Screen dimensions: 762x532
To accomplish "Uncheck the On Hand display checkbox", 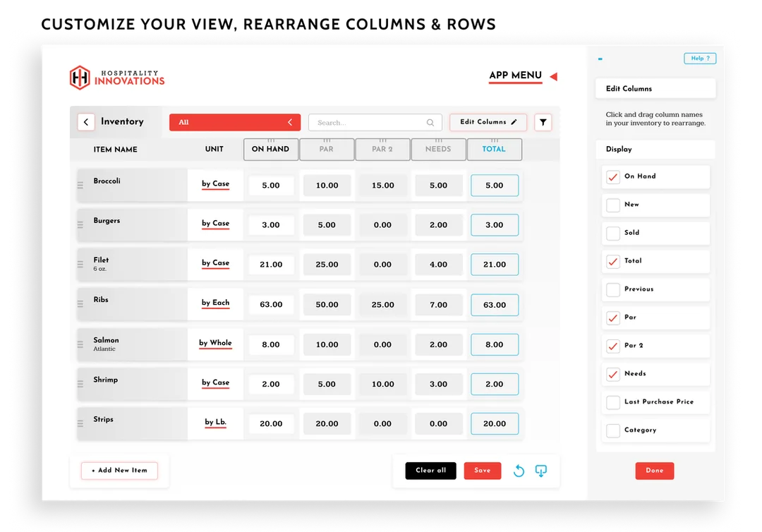I will 613,177.
